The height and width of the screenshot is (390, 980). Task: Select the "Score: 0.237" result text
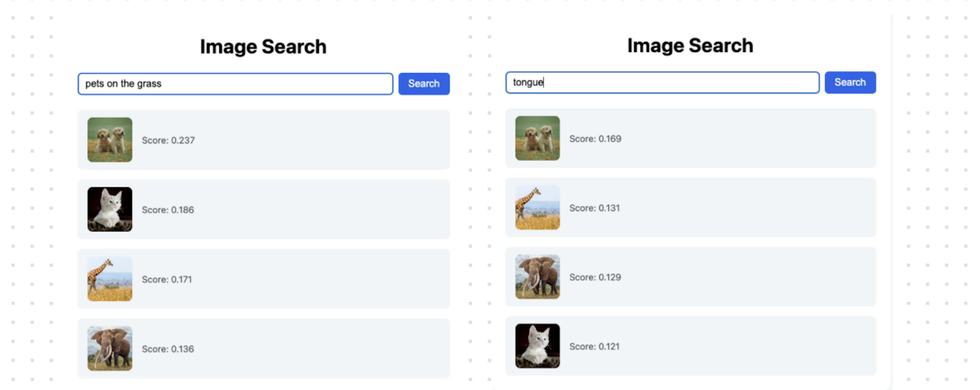[168, 140]
